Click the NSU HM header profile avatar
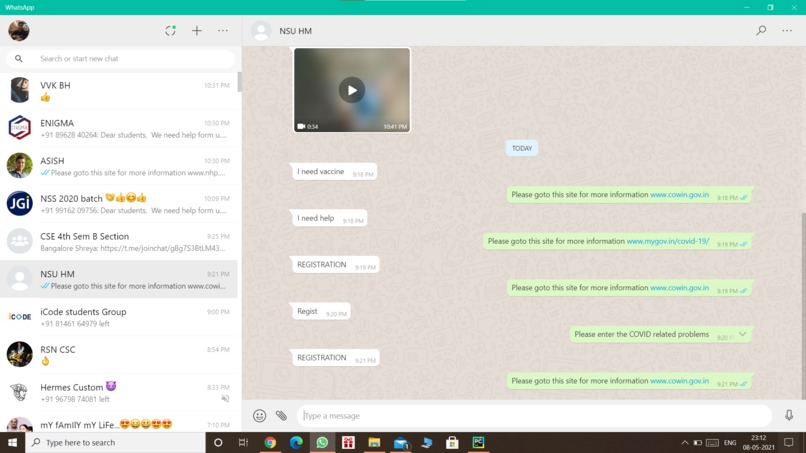806x453 pixels. [x=261, y=31]
